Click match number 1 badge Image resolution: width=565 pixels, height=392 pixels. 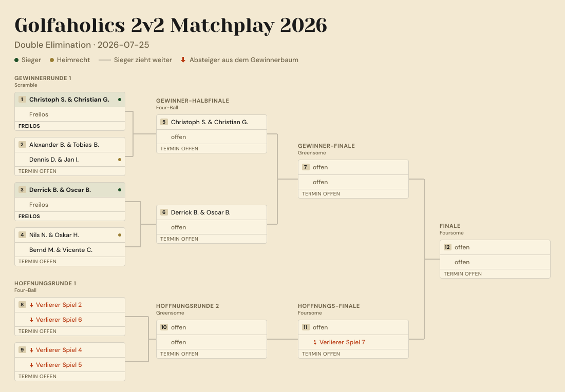point(22,100)
